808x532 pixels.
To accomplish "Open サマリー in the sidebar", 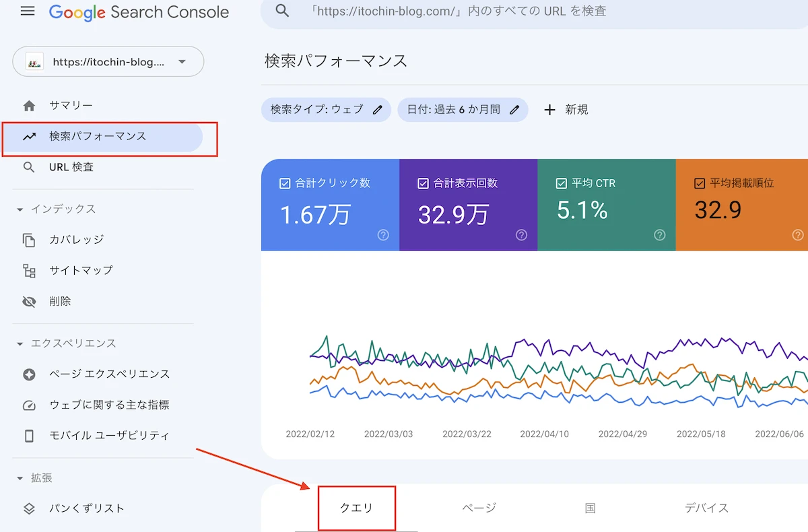I will pos(71,106).
